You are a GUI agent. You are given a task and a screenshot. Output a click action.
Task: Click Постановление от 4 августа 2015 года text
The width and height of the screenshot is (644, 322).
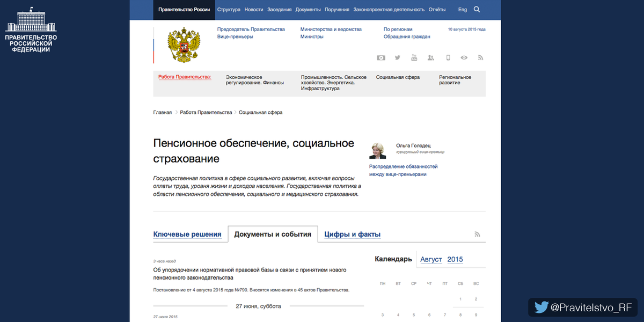(x=251, y=290)
